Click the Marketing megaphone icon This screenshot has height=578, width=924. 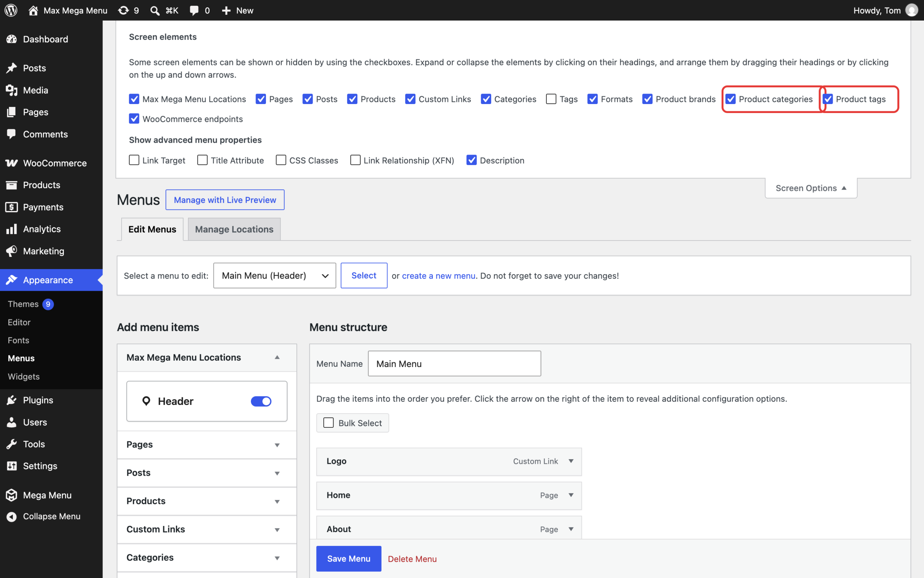pyautogui.click(x=12, y=251)
